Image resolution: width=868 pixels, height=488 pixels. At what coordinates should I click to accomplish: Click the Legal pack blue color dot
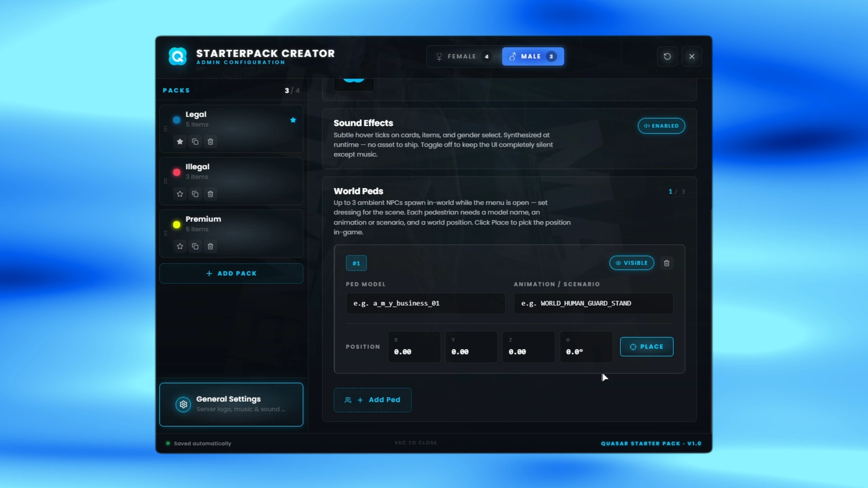pos(177,120)
